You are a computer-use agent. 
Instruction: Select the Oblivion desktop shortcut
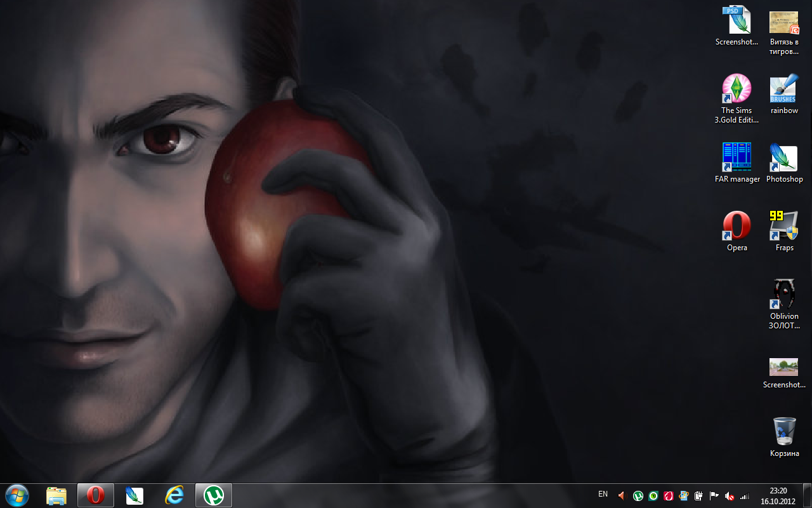point(784,294)
